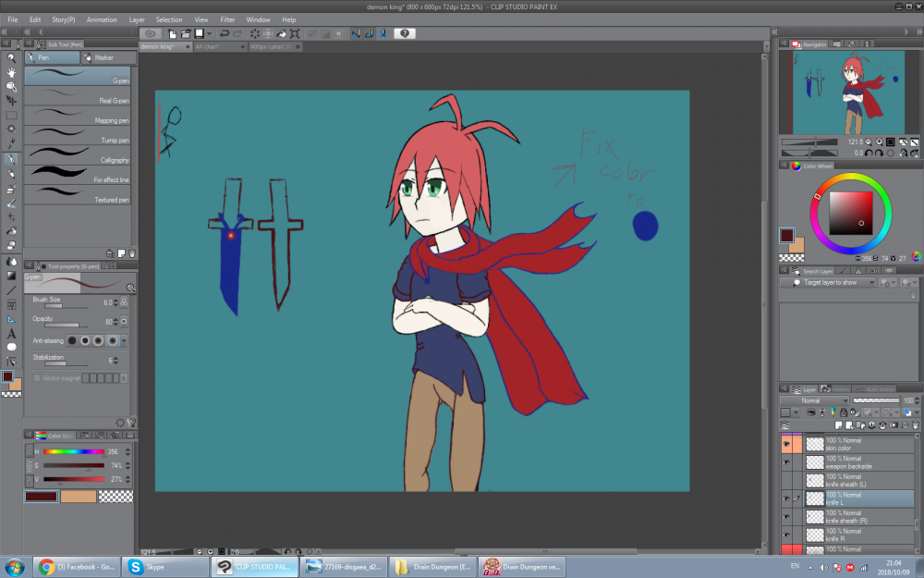Expand the anti-aliasing options arrow

[124, 340]
